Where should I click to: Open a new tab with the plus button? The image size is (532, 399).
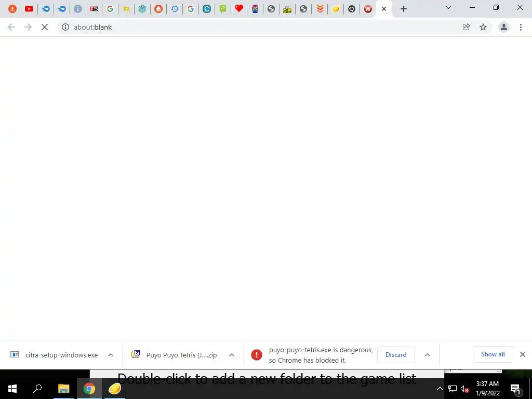click(x=403, y=9)
